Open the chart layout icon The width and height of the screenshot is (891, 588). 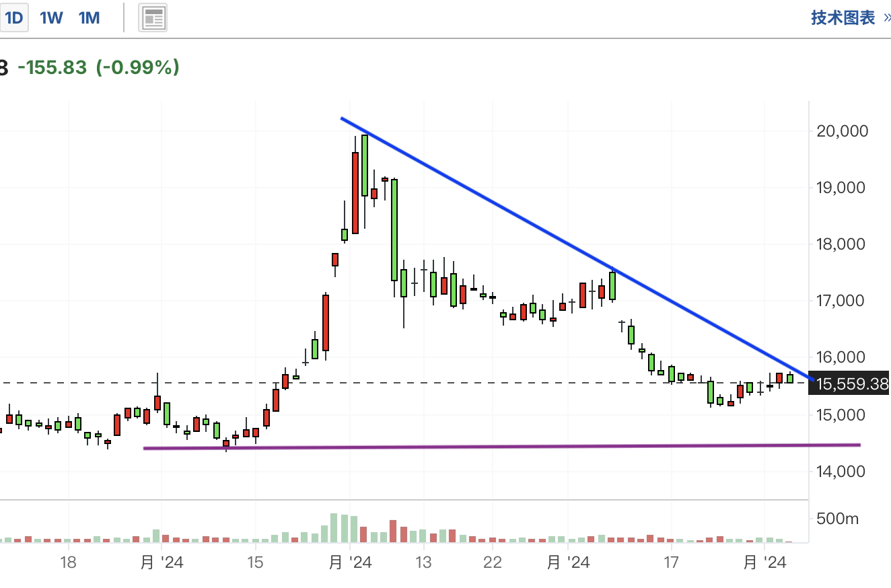pyautogui.click(x=153, y=18)
